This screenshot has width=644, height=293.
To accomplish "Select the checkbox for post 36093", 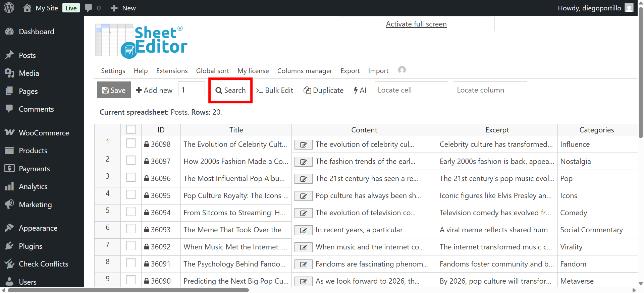I will click(131, 229).
